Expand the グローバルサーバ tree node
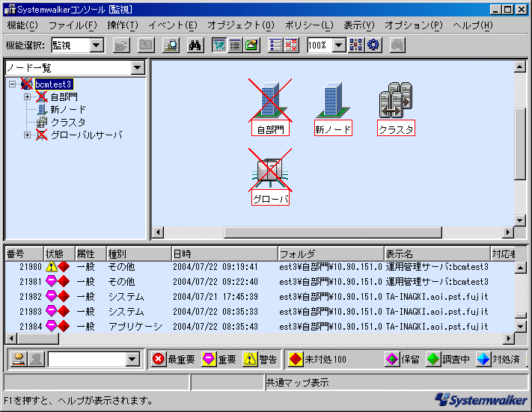Viewport: 532px width, 412px height. (x=27, y=135)
